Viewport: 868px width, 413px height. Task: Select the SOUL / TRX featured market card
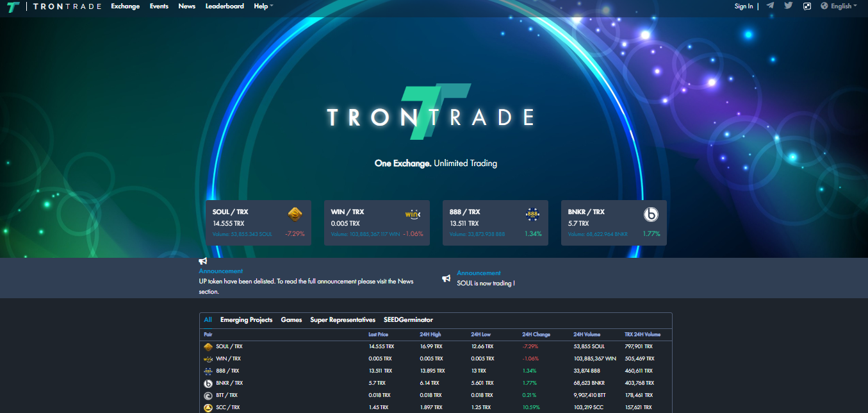[x=258, y=223]
